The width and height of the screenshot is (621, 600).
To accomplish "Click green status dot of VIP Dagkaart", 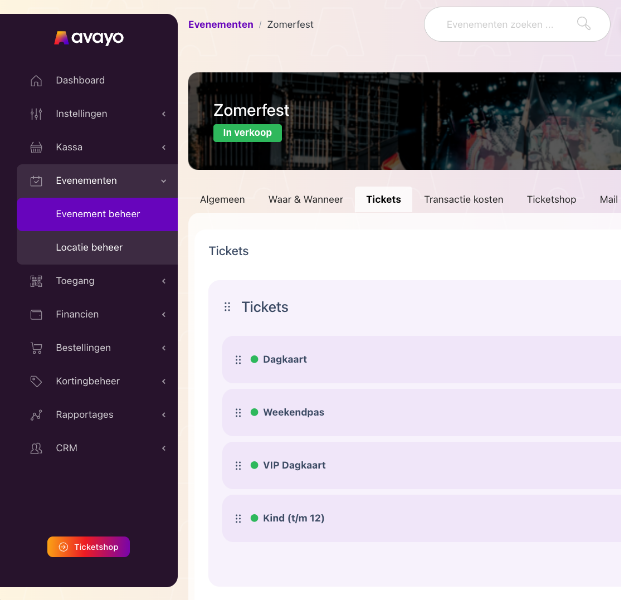I will (254, 465).
